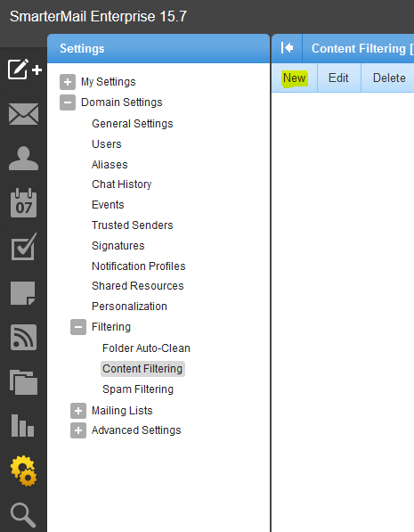Collapse the settings panel with arrow icon

[287, 48]
